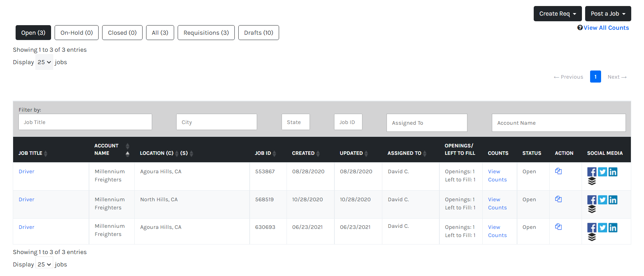Image resolution: width=644 pixels, height=276 pixels.
Task: Switch to the On-Hold (0) tab
Action: [77, 33]
